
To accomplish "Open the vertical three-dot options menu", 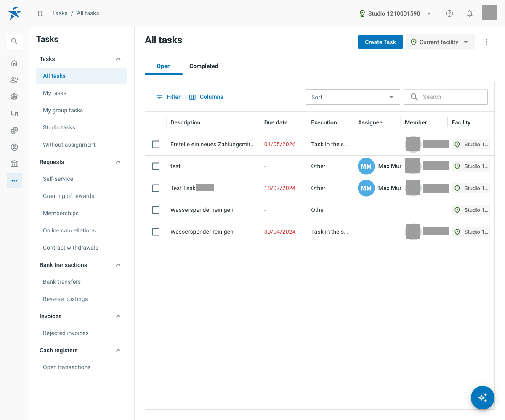I will [x=486, y=42].
